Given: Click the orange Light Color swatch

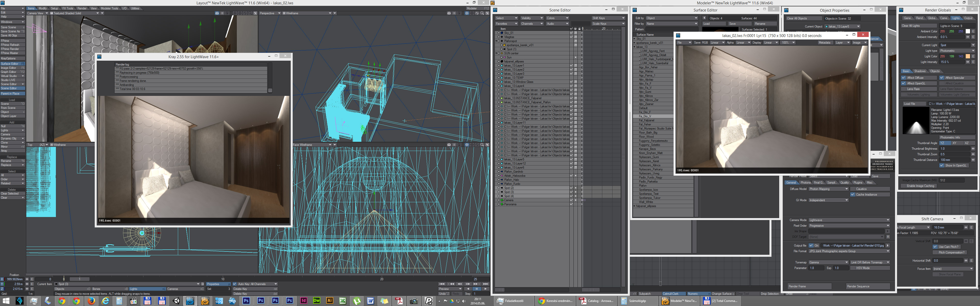Looking at the screenshot, I should coord(968,56).
